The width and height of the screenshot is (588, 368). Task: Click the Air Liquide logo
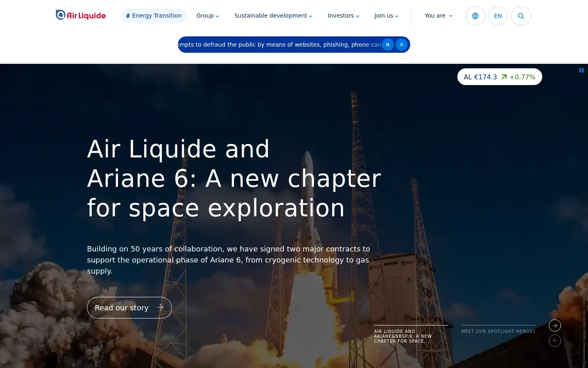[x=81, y=15]
